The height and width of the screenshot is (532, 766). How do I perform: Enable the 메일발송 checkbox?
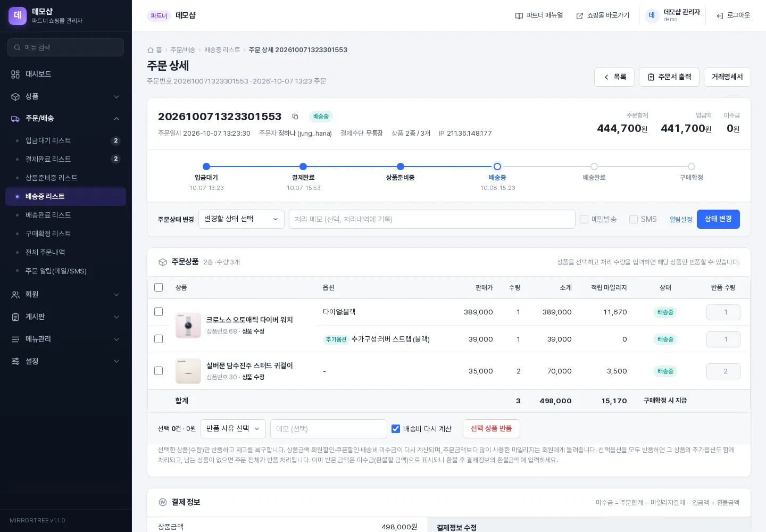[584, 219]
